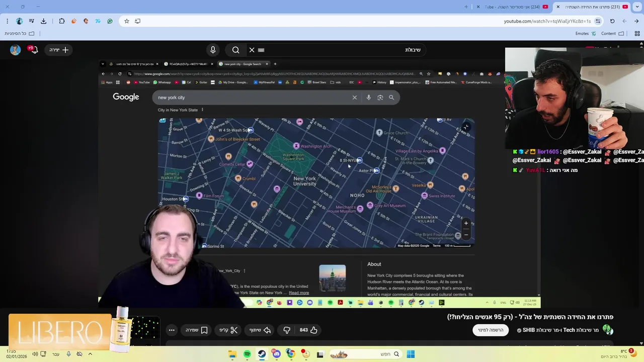Close the '(231) פתרנו את החידה' tab
The image size is (644, 362).
tap(557, 7)
